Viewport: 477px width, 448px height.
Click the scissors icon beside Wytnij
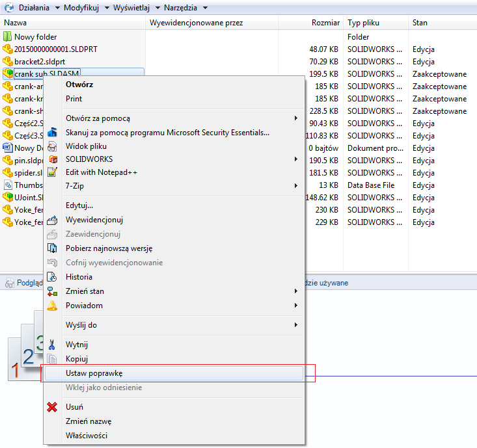point(53,345)
